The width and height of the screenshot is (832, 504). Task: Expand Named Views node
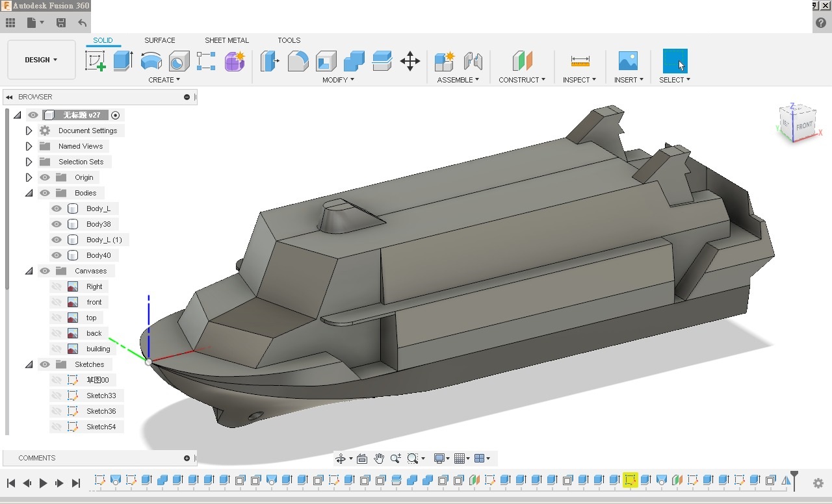coord(29,146)
